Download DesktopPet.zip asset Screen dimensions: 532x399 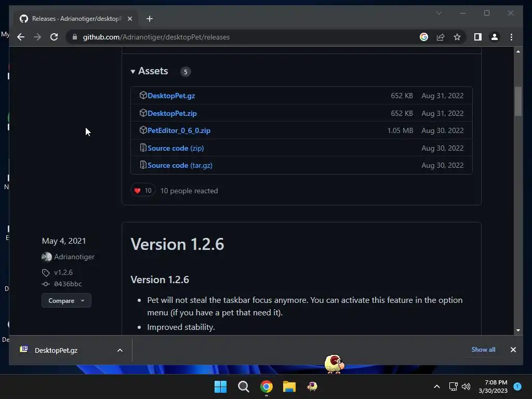(172, 113)
